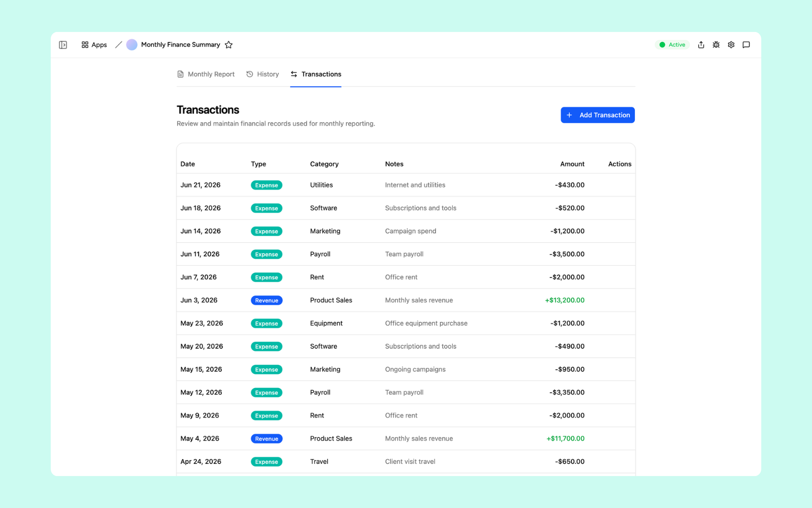Click the Amount column header
Viewport: 812px width, 508px height.
tap(572, 164)
